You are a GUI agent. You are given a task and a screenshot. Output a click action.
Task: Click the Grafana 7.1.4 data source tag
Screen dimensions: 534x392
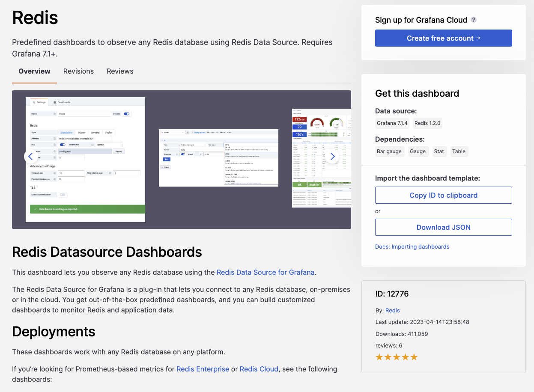coord(392,123)
